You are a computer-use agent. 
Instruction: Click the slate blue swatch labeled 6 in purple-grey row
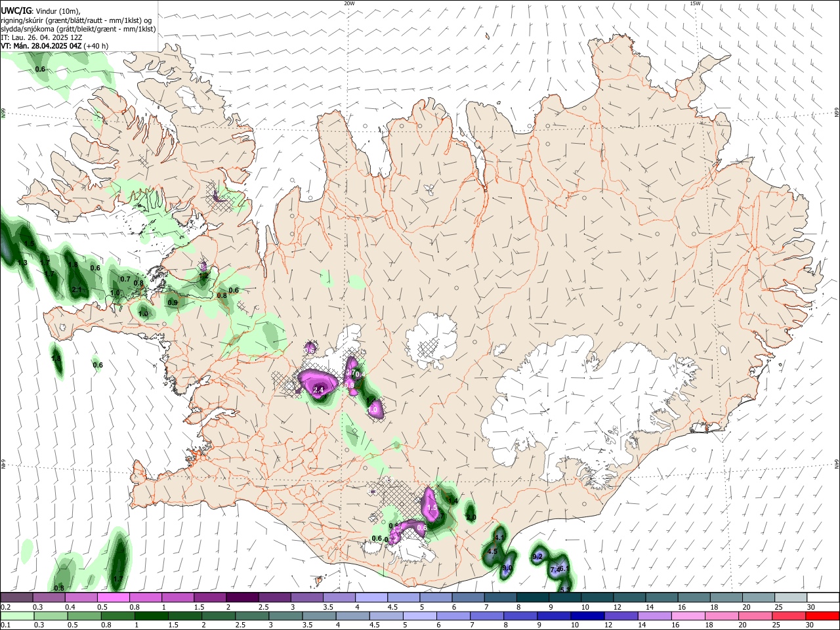click(x=468, y=597)
